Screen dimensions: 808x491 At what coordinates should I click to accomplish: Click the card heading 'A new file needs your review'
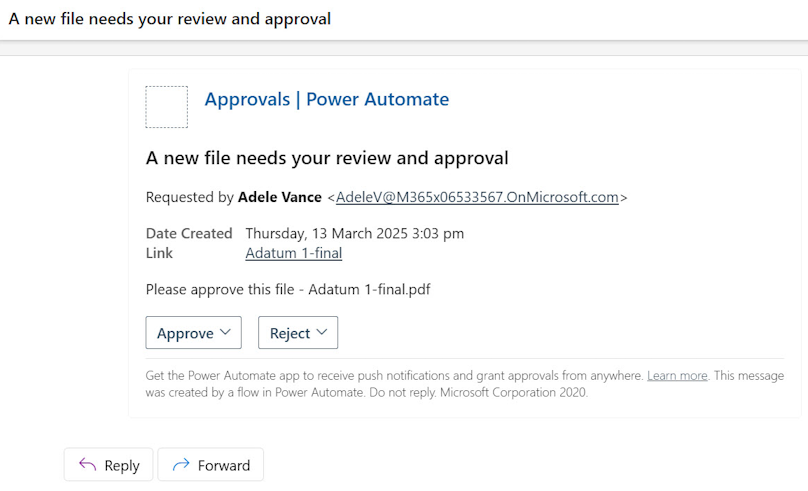pyautogui.click(x=327, y=158)
